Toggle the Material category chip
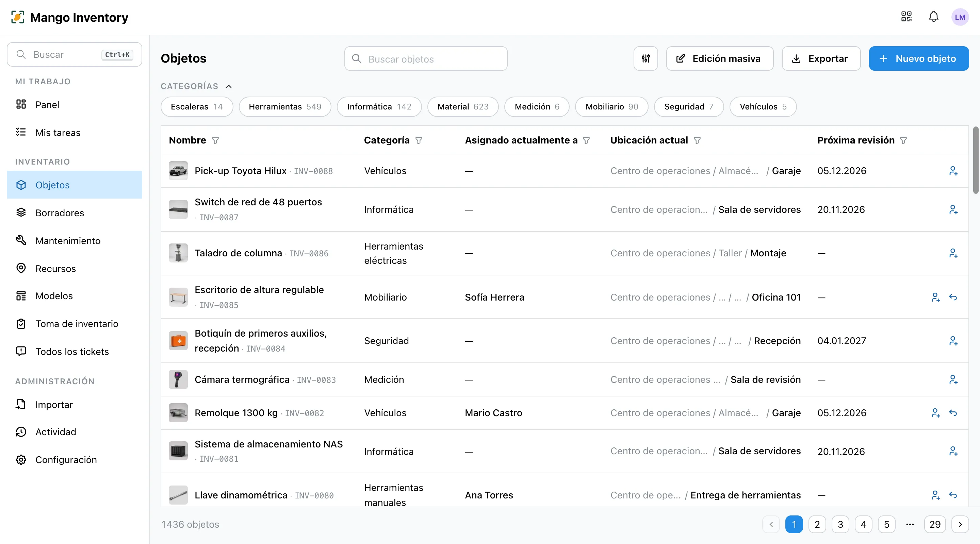The height and width of the screenshot is (544, 980). (463, 107)
